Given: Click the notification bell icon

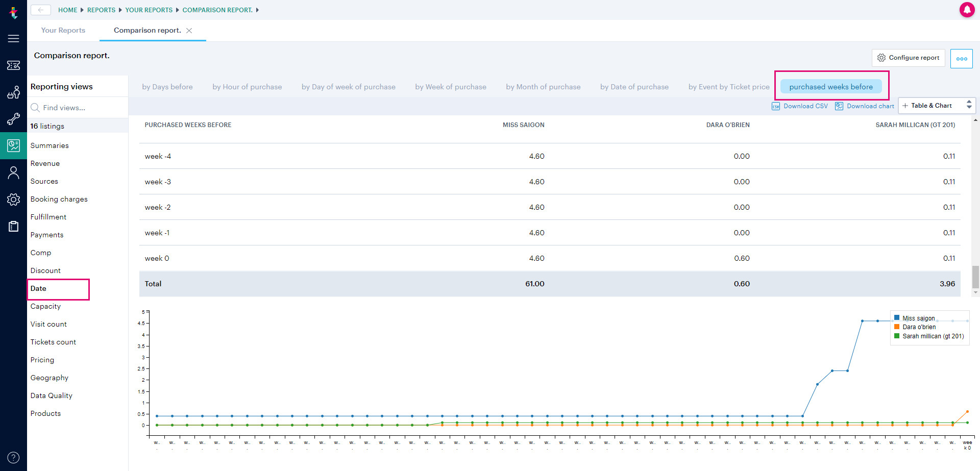Looking at the screenshot, I should click(967, 10).
